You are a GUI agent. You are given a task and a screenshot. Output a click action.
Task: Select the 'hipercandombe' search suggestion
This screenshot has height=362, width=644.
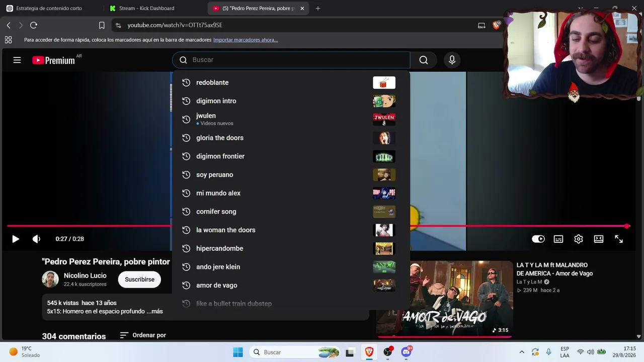point(291,248)
